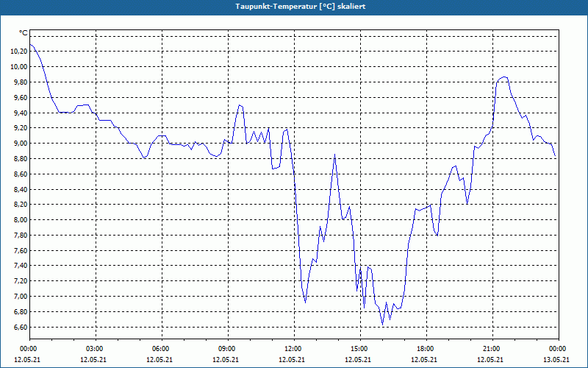
Task: Click the 9,00 y-axis value
Action: click(21, 144)
